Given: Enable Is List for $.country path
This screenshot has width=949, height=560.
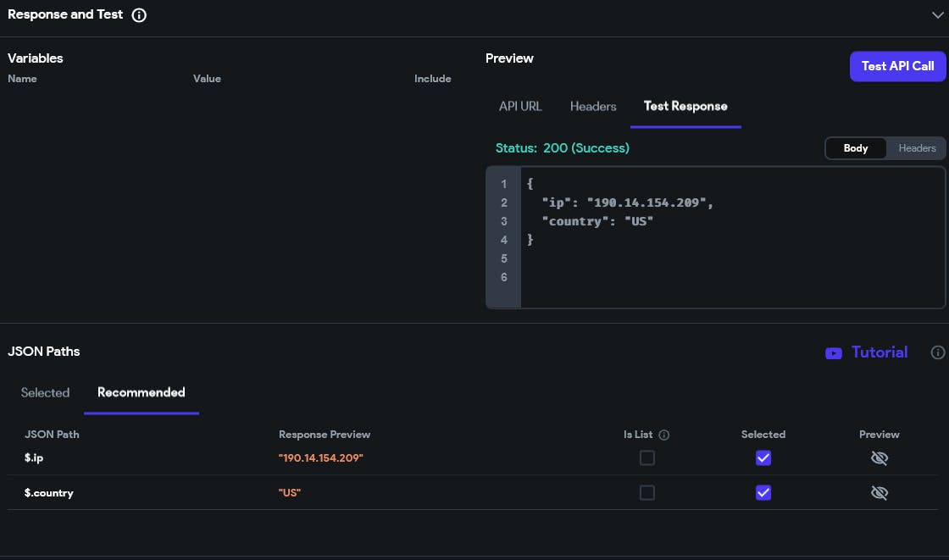Looking at the screenshot, I should pos(647,492).
